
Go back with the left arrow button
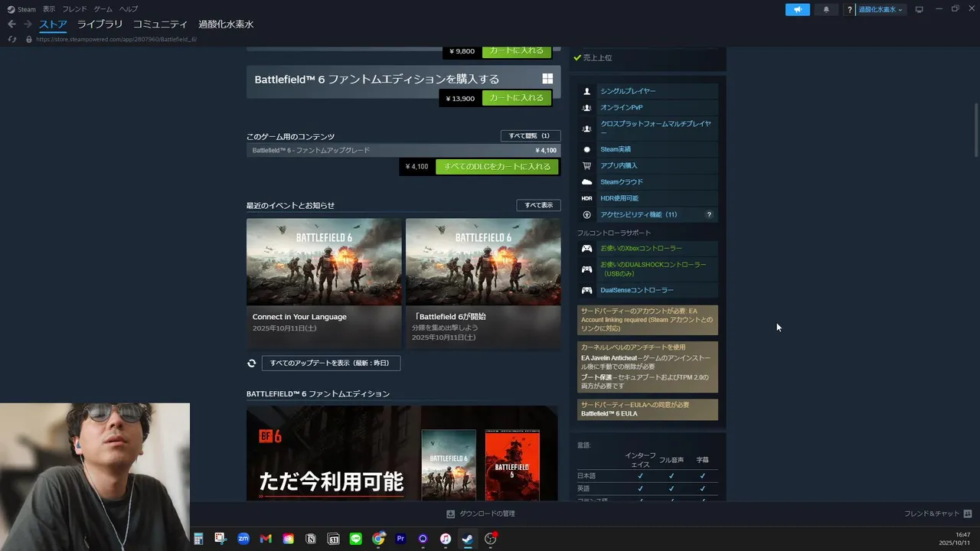click(11, 24)
